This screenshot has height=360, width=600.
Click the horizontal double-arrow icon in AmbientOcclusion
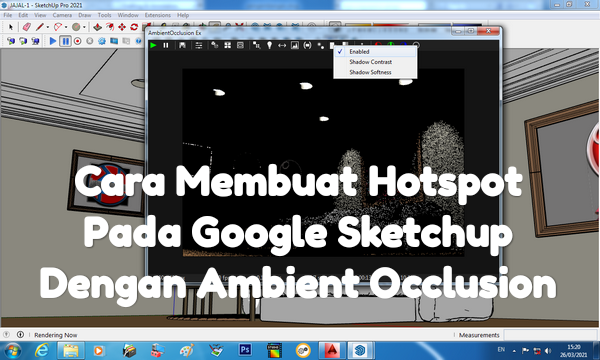click(x=282, y=46)
